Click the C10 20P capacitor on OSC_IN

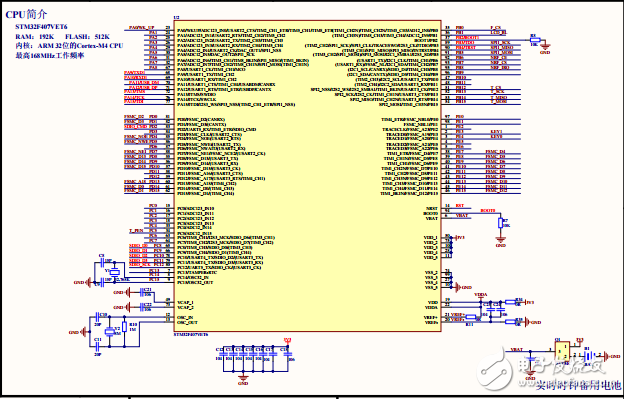click(x=97, y=318)
